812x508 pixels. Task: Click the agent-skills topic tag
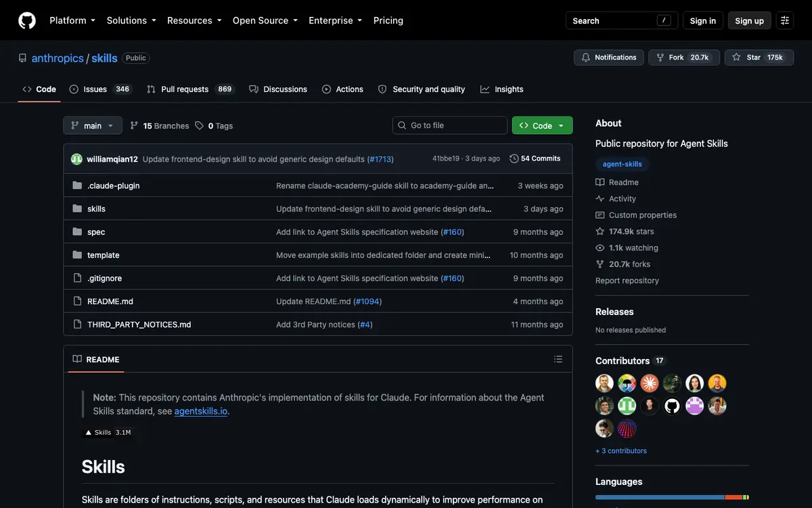(x=623, y=164)
